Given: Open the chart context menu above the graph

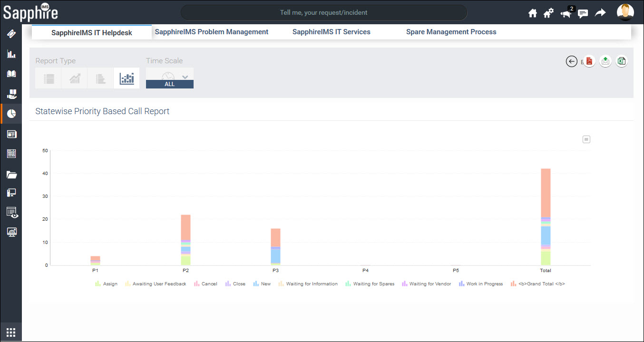Looking at the screenshot, I should [586, 139].
